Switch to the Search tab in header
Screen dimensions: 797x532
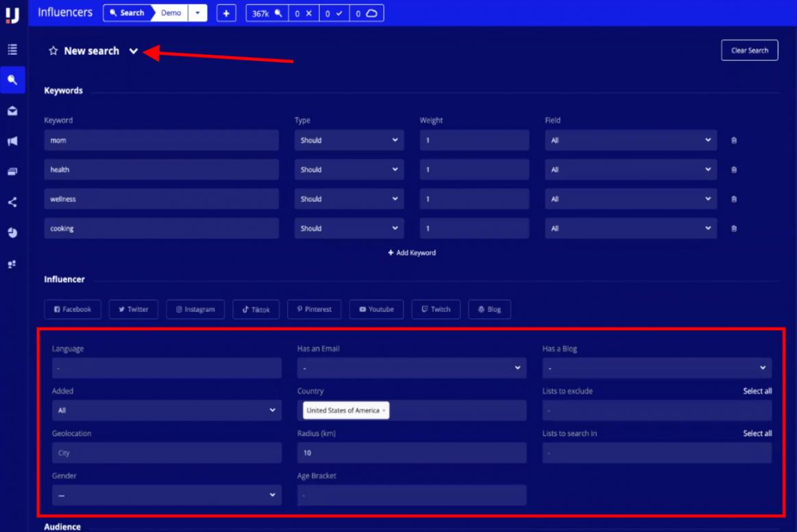click(127, 13)
